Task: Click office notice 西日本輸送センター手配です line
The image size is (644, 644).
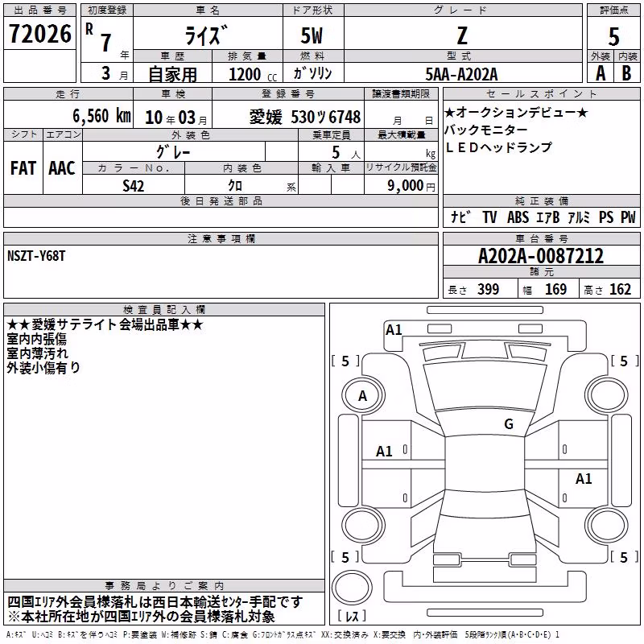Action: (155, 602)
